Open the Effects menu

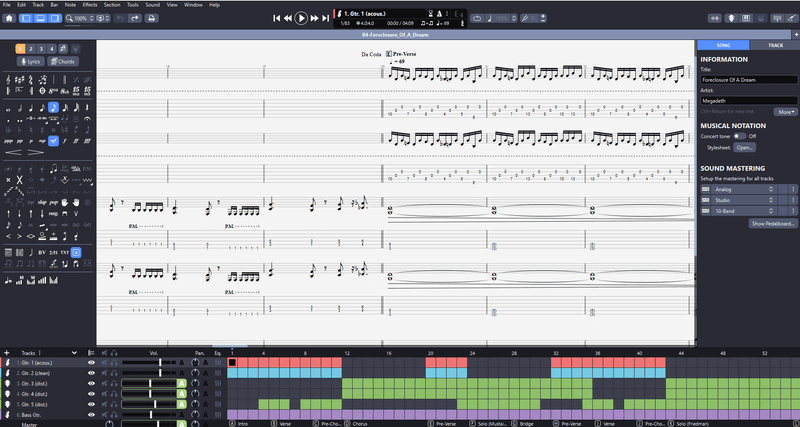pos(90,5)
